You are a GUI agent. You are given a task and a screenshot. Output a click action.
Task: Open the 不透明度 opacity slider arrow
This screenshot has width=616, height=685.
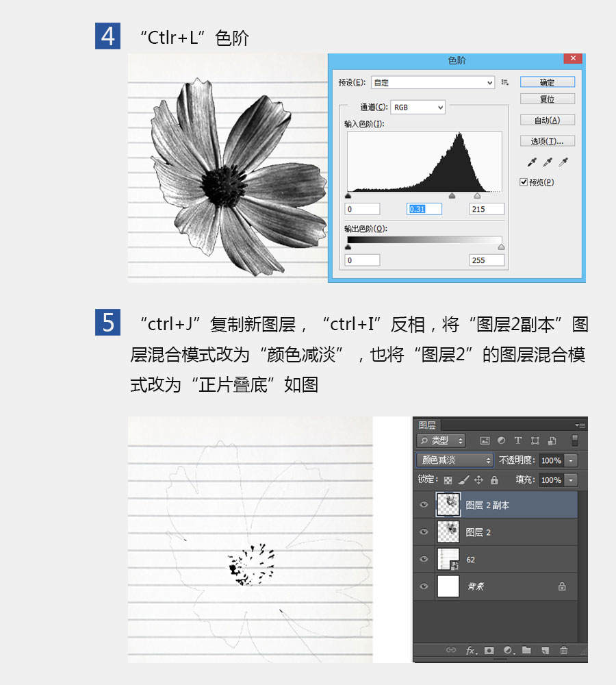click(571, 460)
